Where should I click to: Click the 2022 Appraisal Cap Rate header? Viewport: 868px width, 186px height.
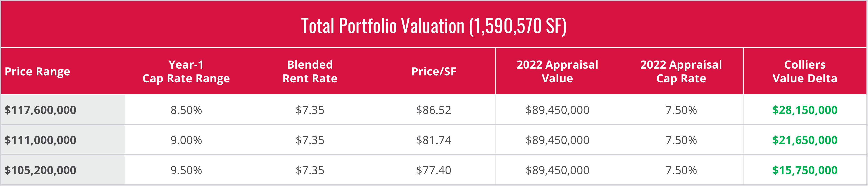pos(681,72)
